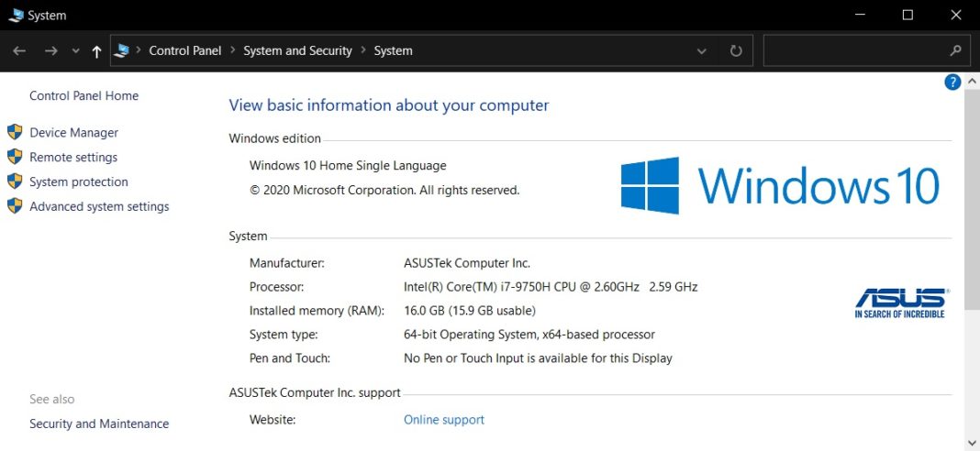Click the scrollbar down arrow
This screenshot has width=980, height=451.
point(972,443)
